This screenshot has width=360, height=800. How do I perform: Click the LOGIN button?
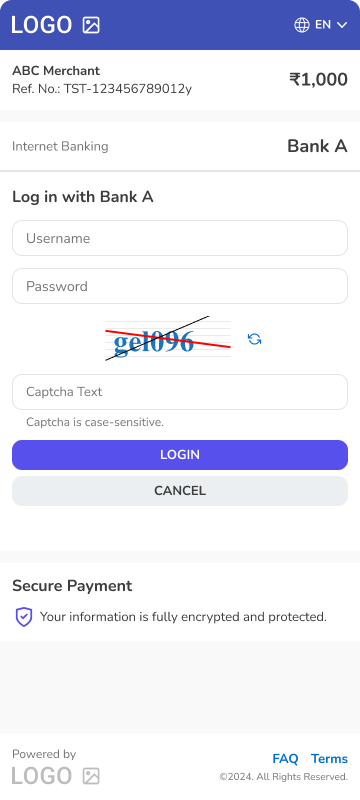[180, 455]
